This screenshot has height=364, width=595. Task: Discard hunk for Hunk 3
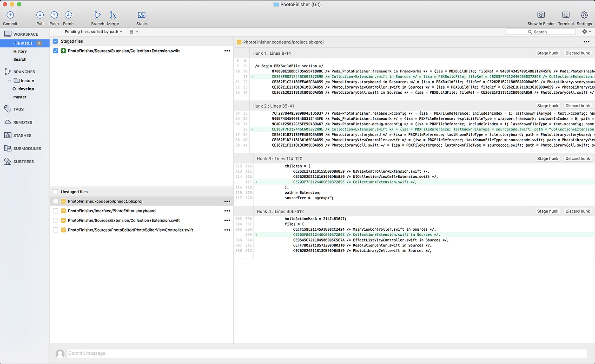[x=577, y=158]
